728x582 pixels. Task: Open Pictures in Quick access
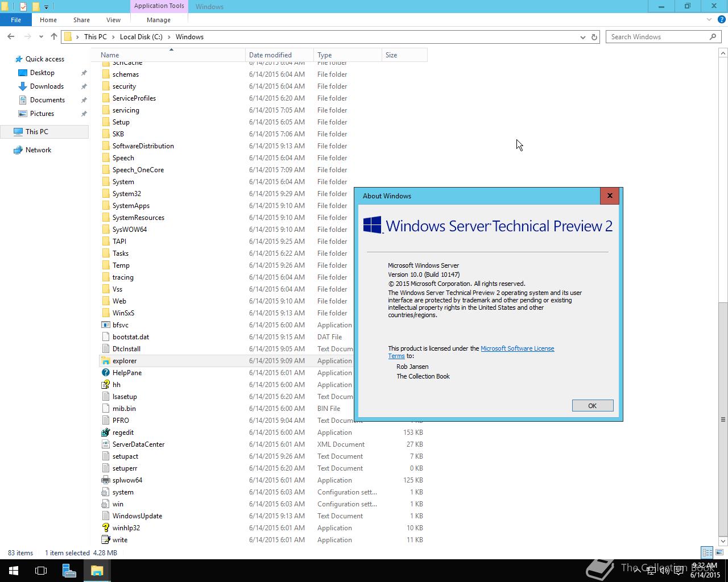coord(42,114)
